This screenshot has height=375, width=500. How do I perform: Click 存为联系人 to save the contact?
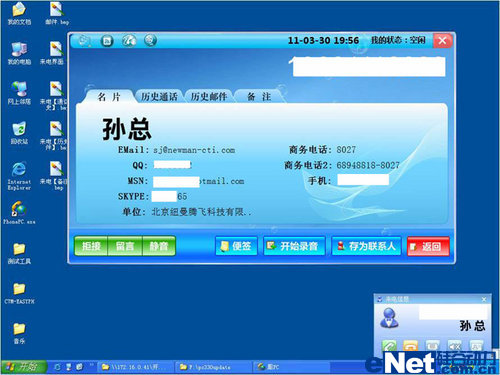[366, 246]
